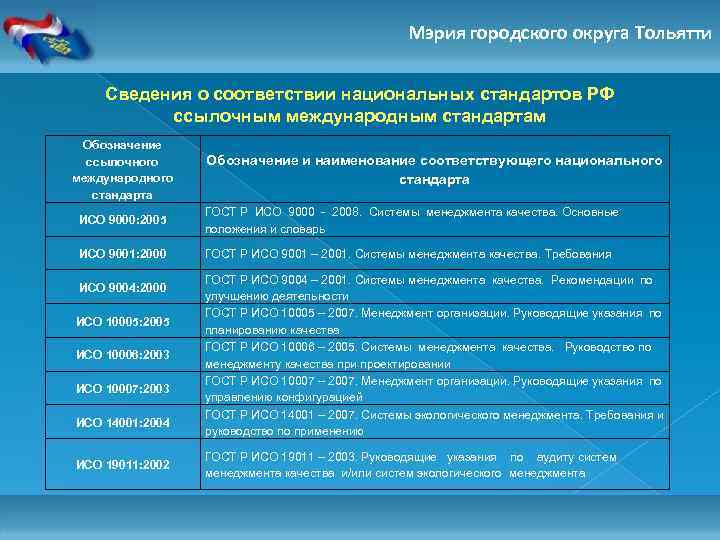
Task: Select the 'ГОСТ Р ИСО 14001 – 2007' description
Action: point(434,423)
